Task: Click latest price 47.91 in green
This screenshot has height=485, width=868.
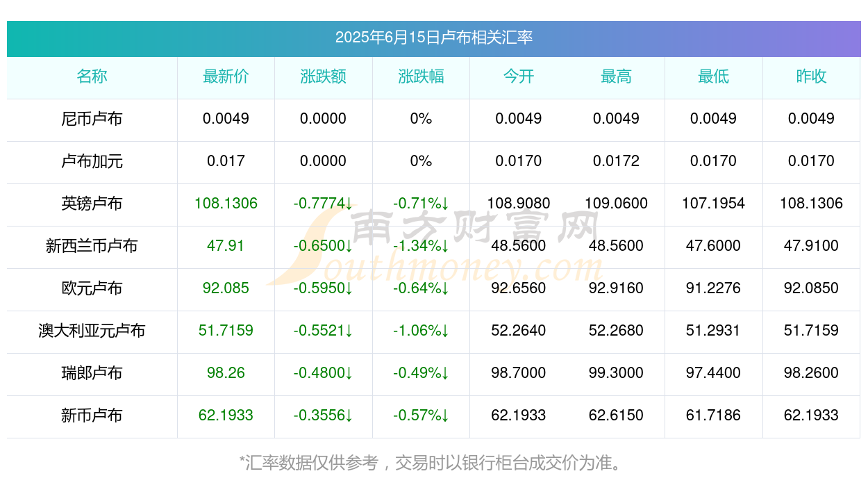Action: click(226, 246)
